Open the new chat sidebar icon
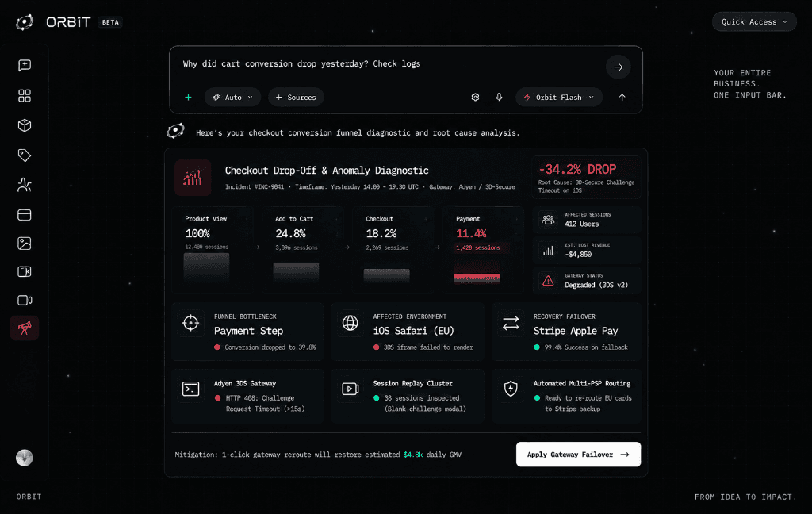The image size is (812, 514). click(25, 65)
